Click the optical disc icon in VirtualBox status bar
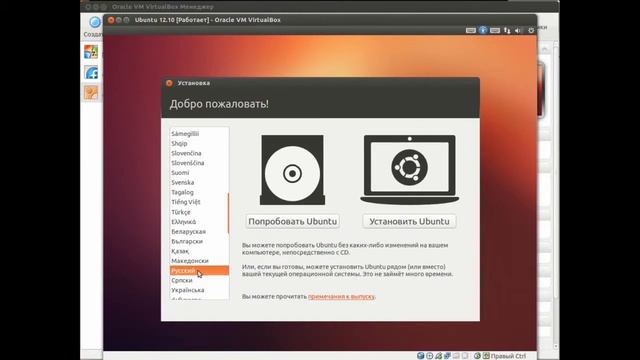The height and width of the screenshot is (360, 640). pos(429,356)
